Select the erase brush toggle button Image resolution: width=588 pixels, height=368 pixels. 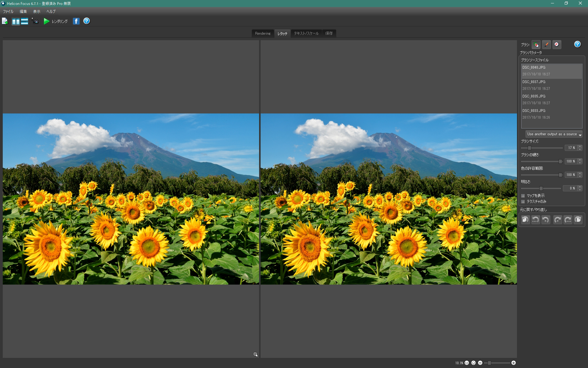pyautogui.click(x=556, y=44)
